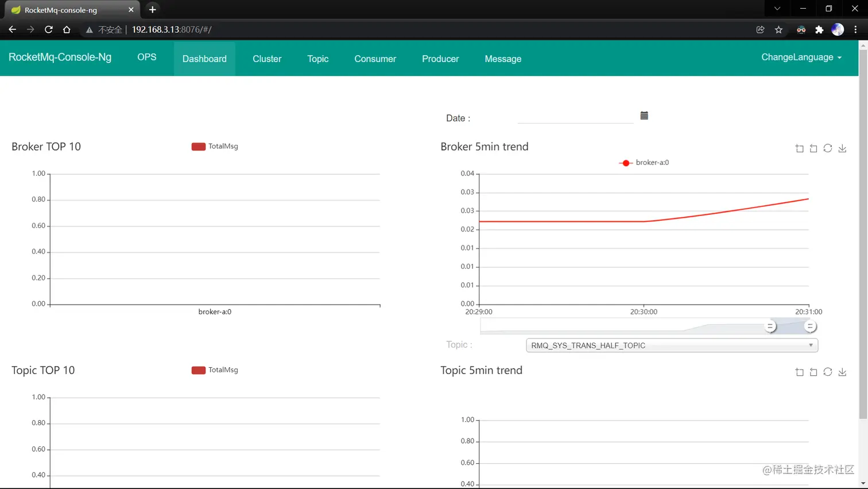Screen dimensions: 868x489
Task: Switch to the Message tab
Action: [503, 59]
